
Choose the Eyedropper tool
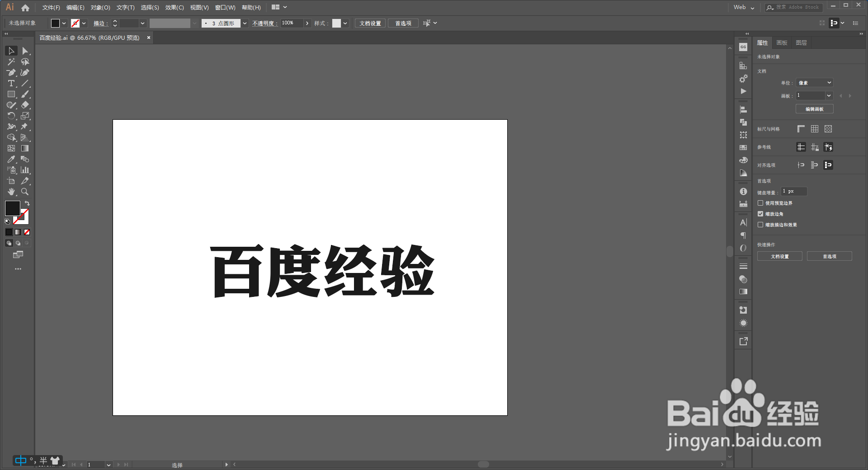coord(11,159)
